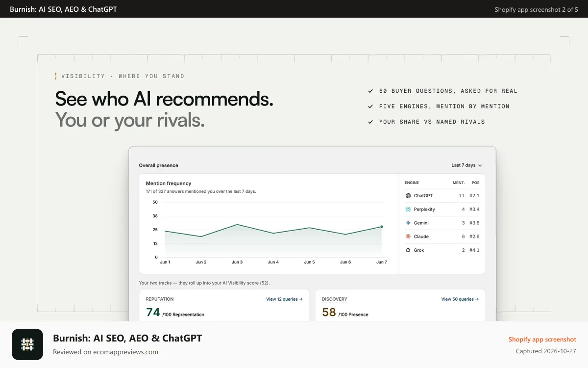Click '171 of 327 answers mentioned you' text

[x=201, y=191]
